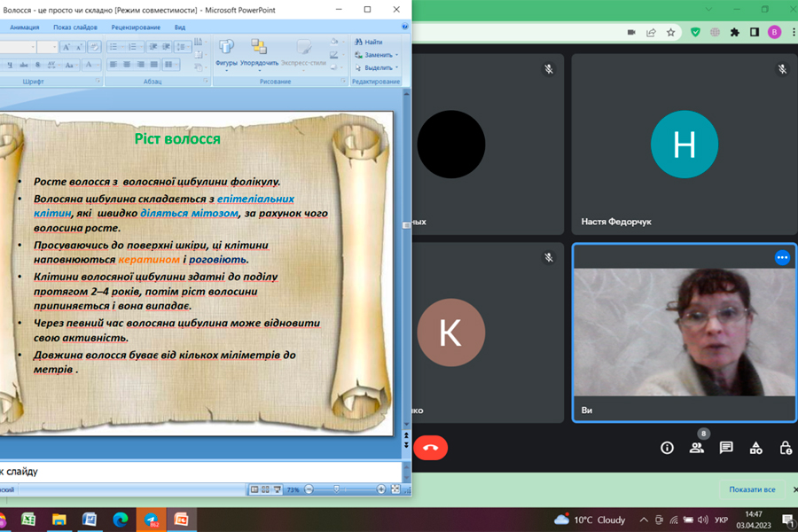Bookmark this page with the star icon
The image size is (798, 532).
[671, 32]
